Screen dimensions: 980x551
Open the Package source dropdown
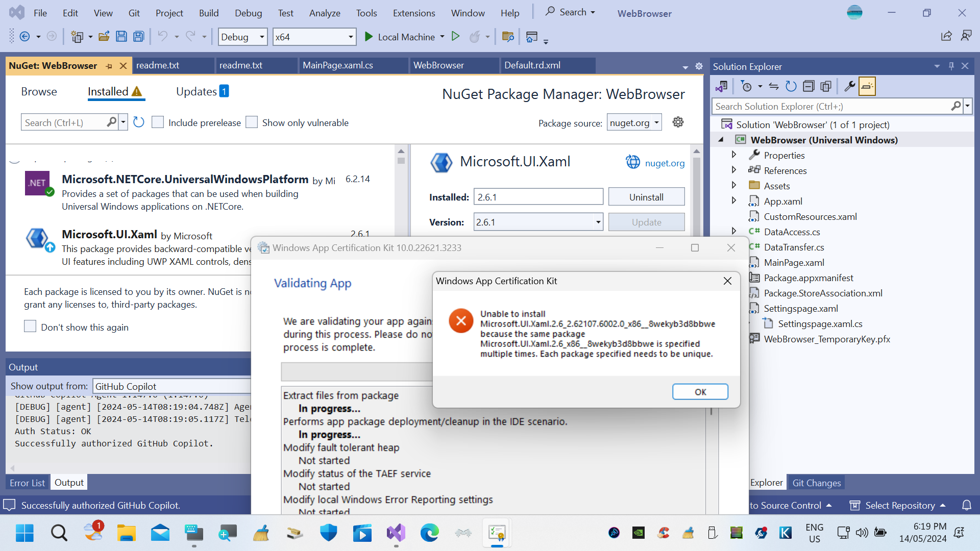[656, 122]
